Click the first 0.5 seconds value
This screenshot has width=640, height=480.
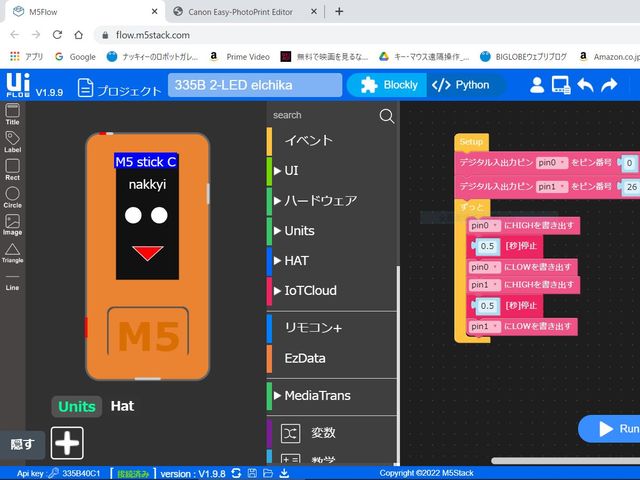click(487, 246)
